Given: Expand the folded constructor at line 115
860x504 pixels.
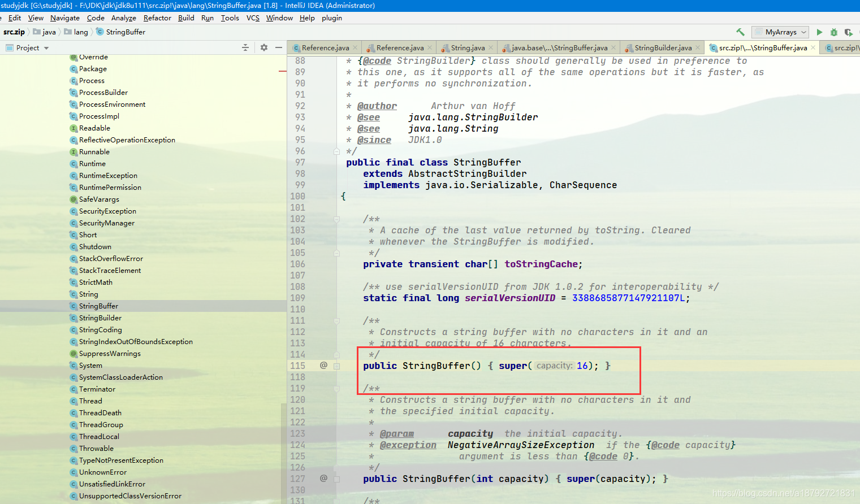Looking at the screenshot, I should 336,366.
